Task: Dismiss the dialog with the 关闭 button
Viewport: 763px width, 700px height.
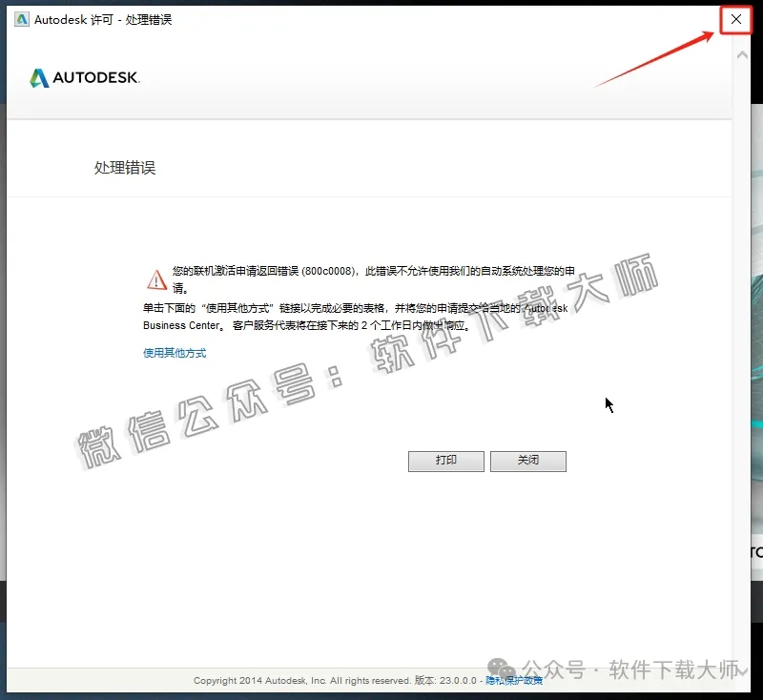Action: (527, 461)
